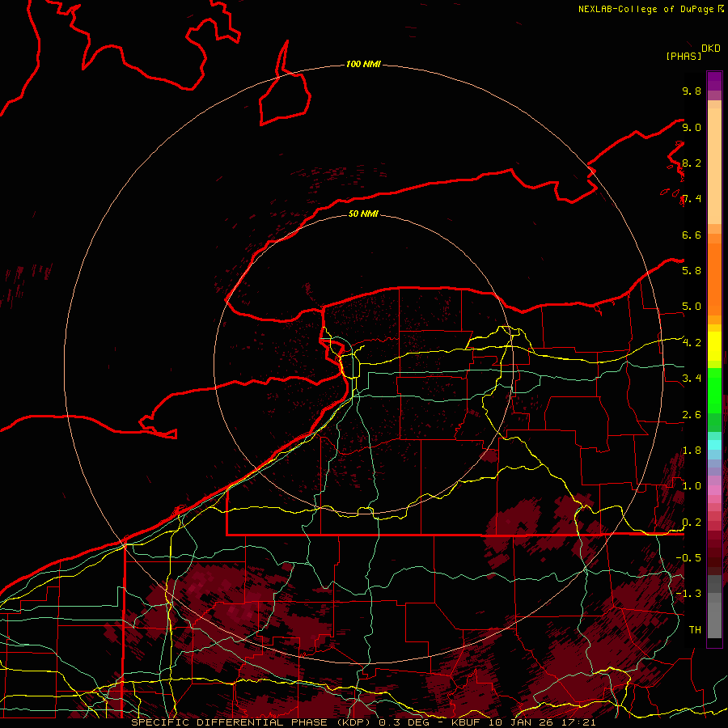
Task: Click the 2.6 scale value
Action: [692, 415]
